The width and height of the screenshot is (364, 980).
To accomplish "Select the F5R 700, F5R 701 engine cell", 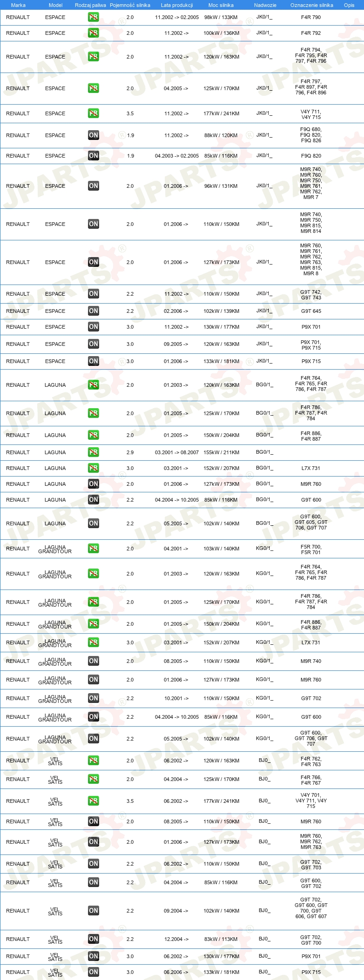I will (311, 550).
